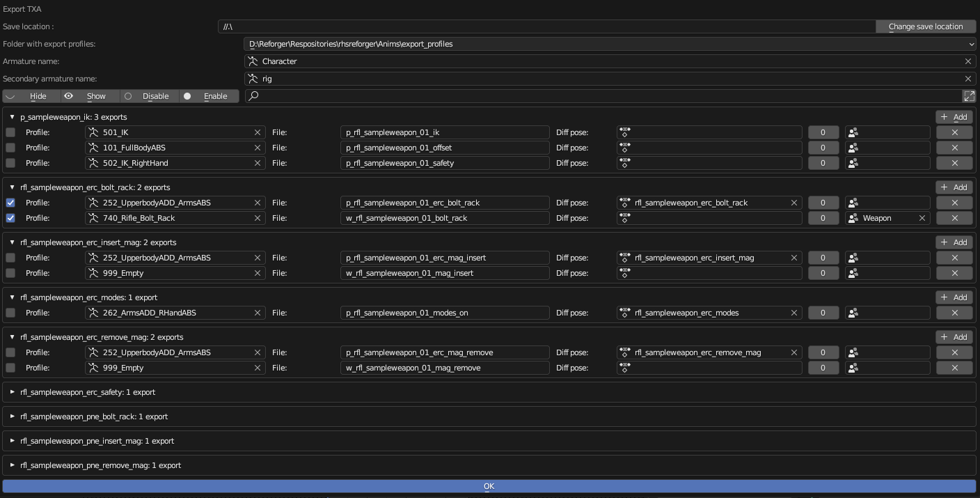This screenshot has width=980, height=498.
Task: Collapse the rfl_sampleweapon_erc_bolt_rack section
Action: (12, 187)
